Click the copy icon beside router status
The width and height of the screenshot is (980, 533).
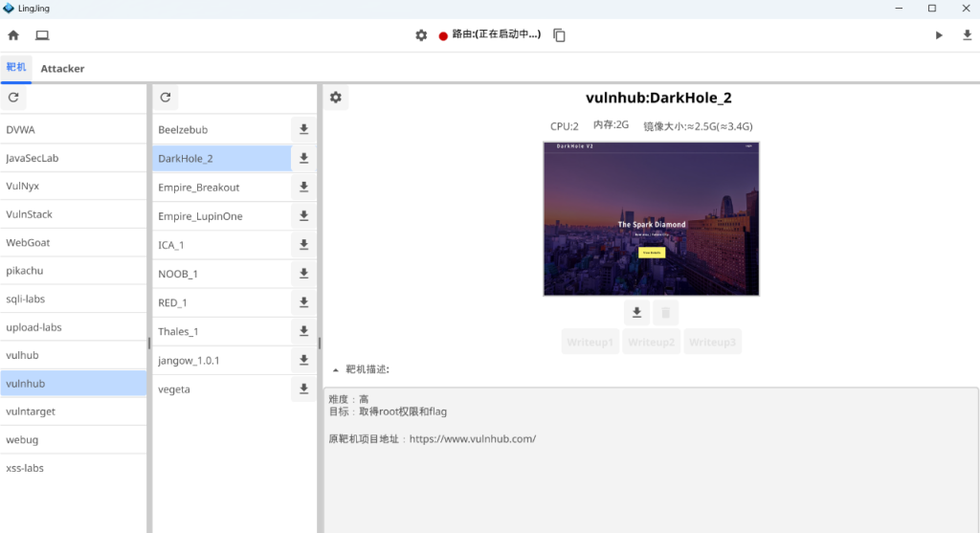560,35
